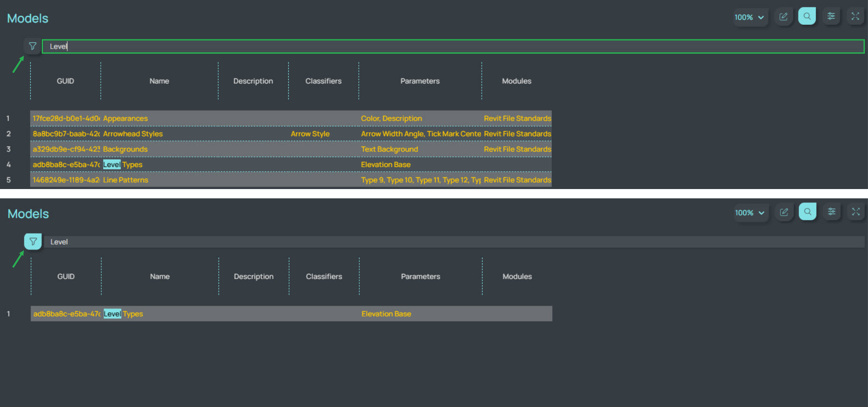
Task: Click the Level search field in the lower panel
Action: pyautogui.click(x=453, y=242)
